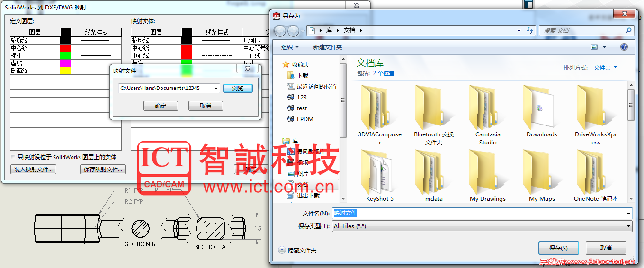Open recent pages dropdown beside nav arrows

pyautogui.click(x=303, y=31)
